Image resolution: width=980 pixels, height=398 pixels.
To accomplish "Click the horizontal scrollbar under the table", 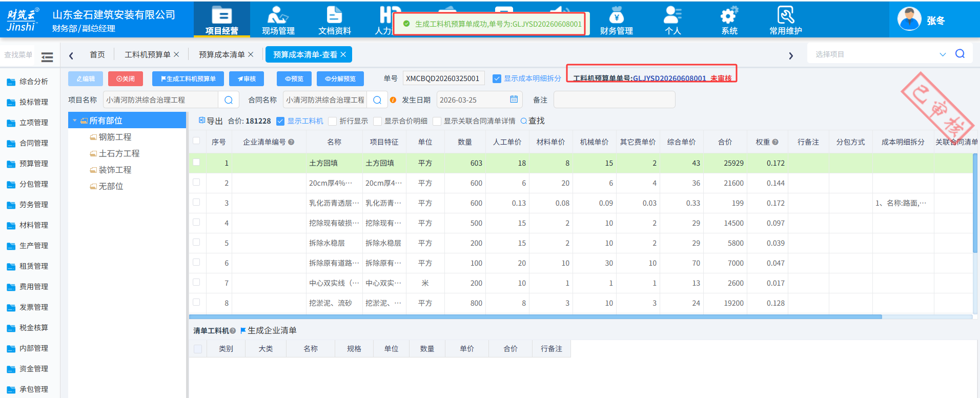I will tap(536, 317).
